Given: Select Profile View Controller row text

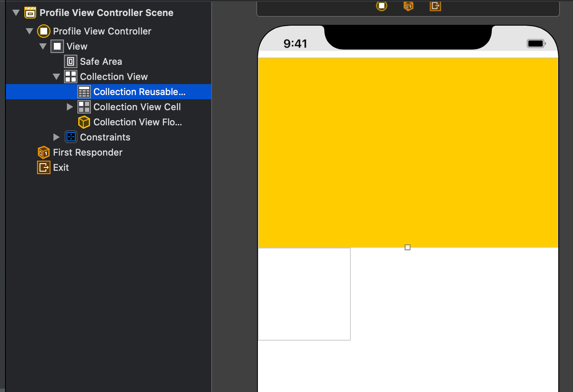Looking at the screenshot, I should tap(102, 31).
